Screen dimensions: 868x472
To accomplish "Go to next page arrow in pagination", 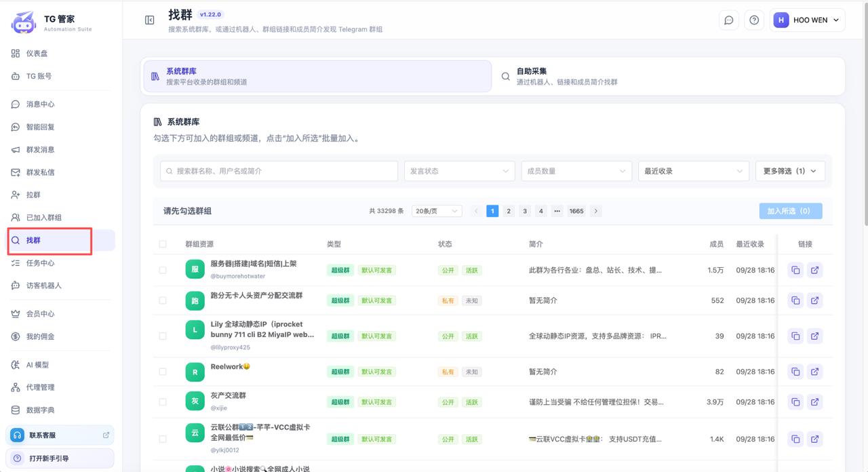I will tap(595, 211).
